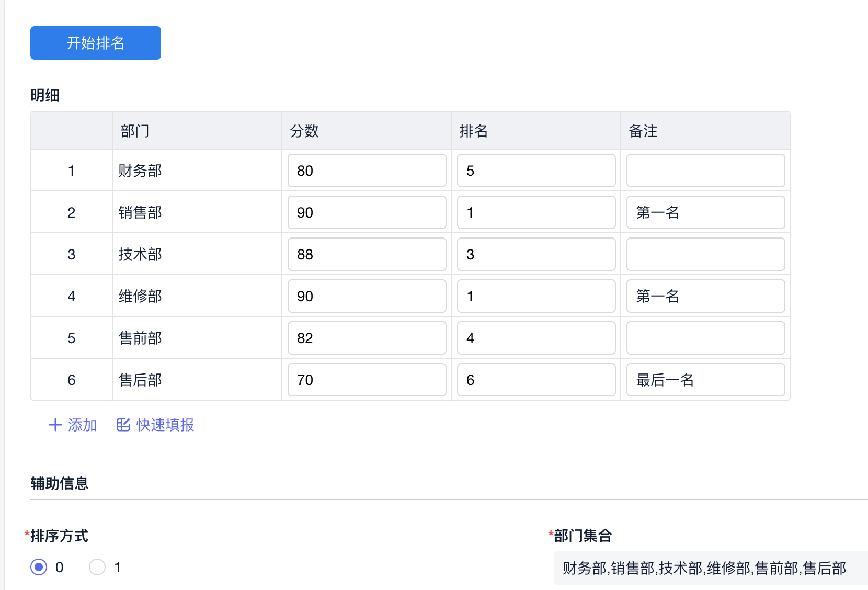This screenshot has width=868, height=590.
Task: Click the 最后一名 remark field
Action: tap(705, 380)
